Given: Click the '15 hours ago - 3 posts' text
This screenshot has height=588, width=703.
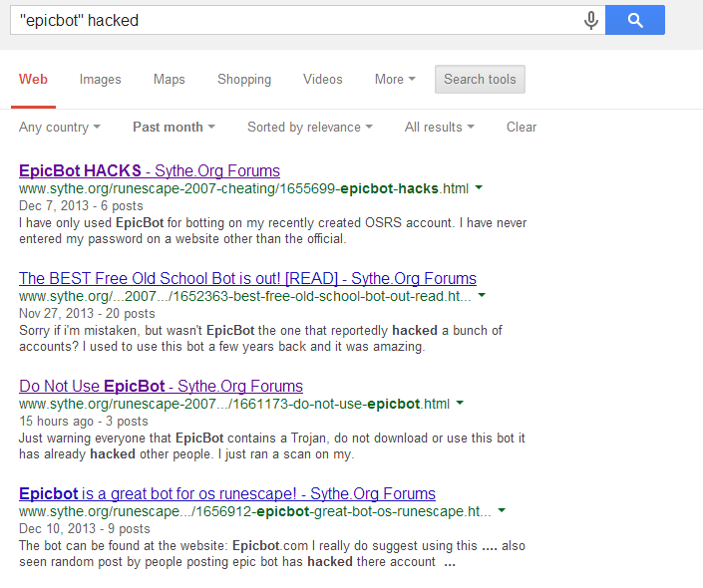Looking at the screenshot, I should coord(84,421).
